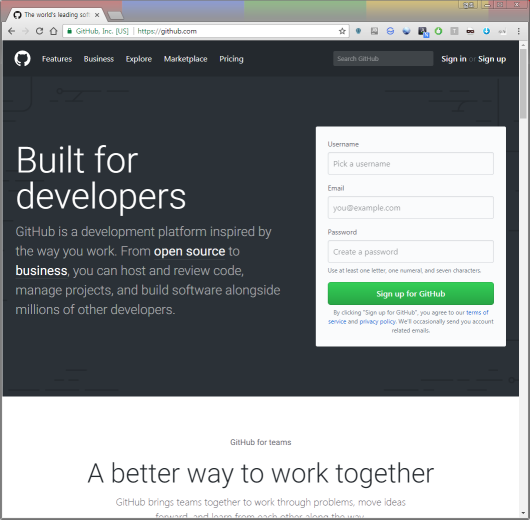
Task: Select the GitHub tab titled The world's leading
Action: [x=56, y=15]
